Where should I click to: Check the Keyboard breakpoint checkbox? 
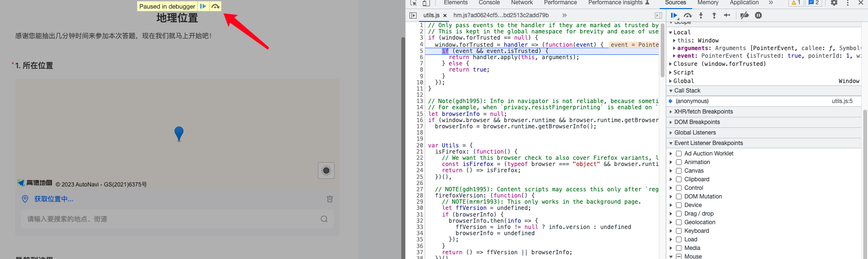tap(679, 231)
